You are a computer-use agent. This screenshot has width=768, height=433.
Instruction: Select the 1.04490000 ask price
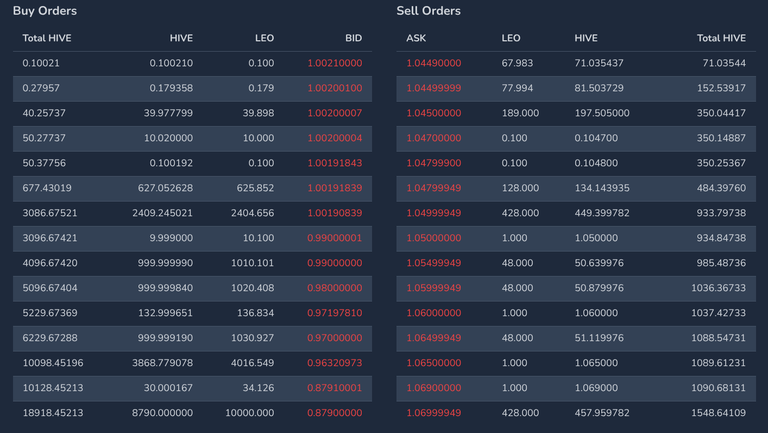[433, 63]
